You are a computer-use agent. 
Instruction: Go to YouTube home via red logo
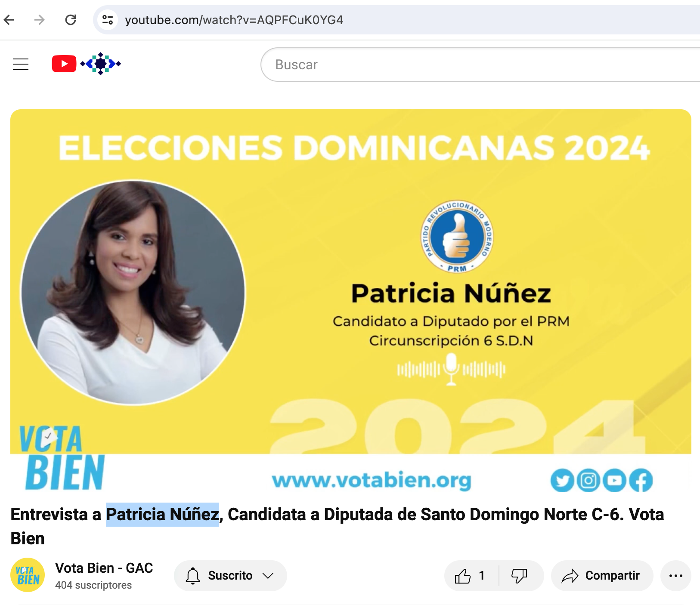click(64, 64)
